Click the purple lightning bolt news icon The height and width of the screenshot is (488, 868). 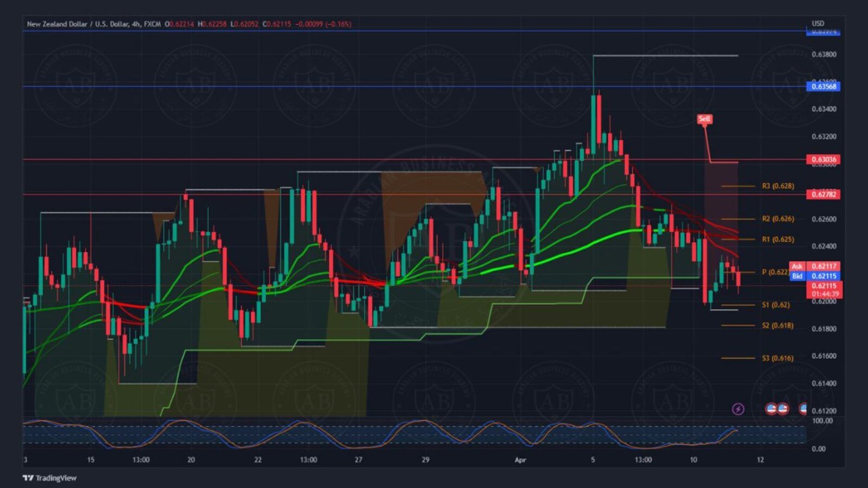point(738,409)
